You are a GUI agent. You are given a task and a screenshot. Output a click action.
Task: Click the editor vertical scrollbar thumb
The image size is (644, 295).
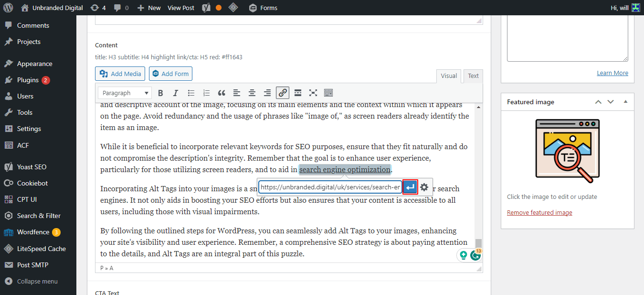tap(478, 243)
